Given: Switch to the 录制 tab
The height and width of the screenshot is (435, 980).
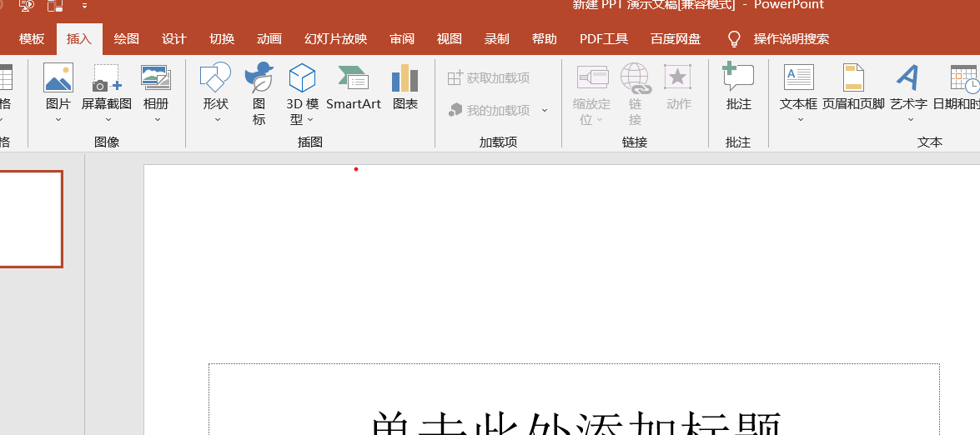Looking at the screenshot, I should pos(497,39).
